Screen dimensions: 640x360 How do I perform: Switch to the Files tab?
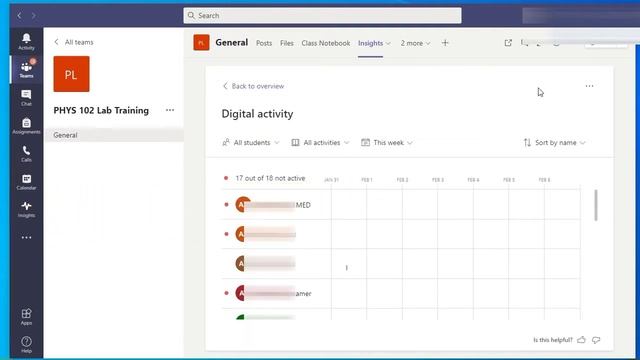tap(287, 43)
